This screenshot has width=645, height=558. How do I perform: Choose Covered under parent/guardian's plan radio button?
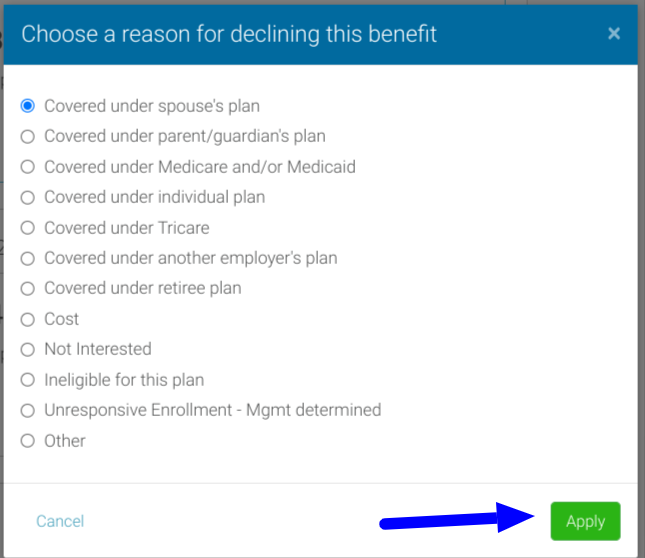click(x=28, y=136)
